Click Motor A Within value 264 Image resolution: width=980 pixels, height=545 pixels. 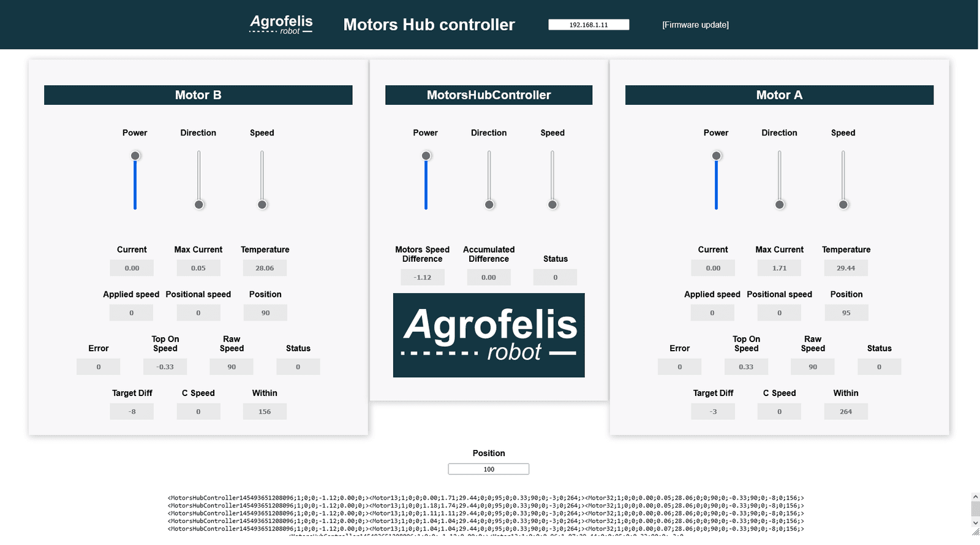[846, 411]
